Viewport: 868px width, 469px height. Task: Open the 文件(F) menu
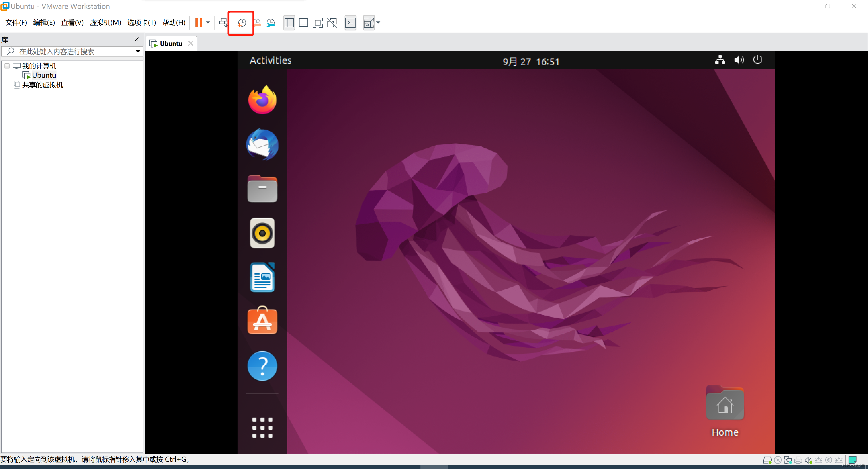click(x=16, y=23)
